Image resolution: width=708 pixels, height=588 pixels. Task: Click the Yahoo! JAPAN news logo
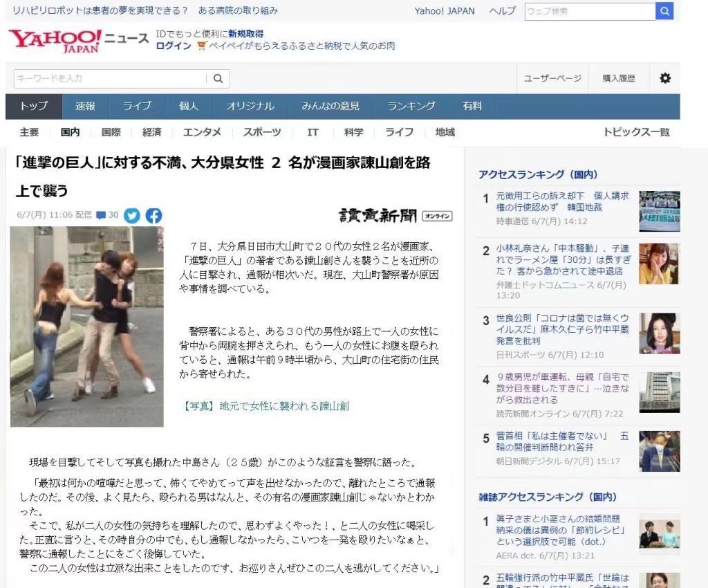coord(79,41)
